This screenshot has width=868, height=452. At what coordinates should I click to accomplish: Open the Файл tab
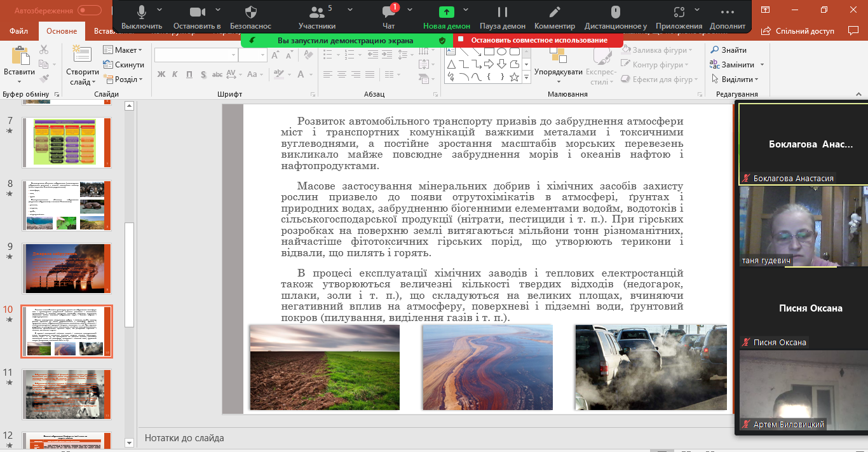tap(18, 31)
